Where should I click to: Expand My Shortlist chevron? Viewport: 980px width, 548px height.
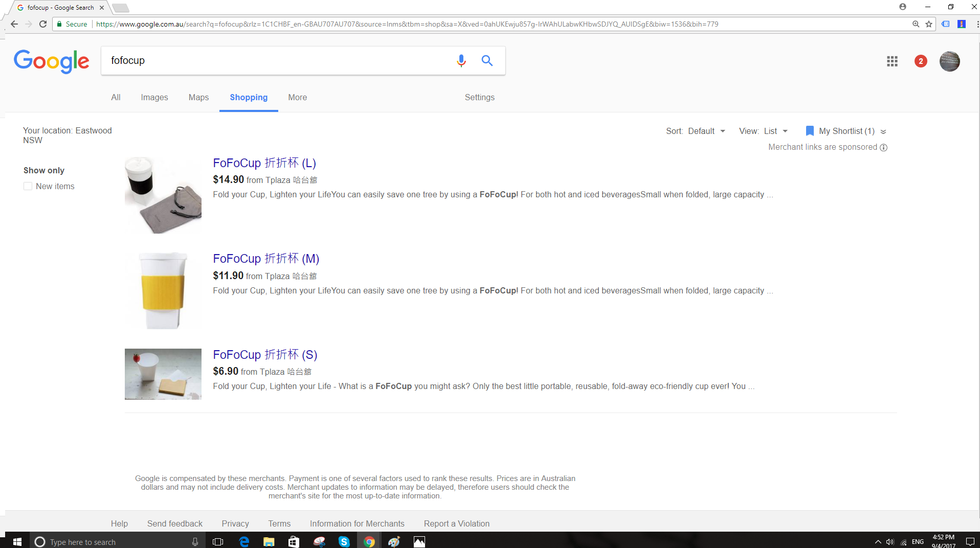click(883, 131)
